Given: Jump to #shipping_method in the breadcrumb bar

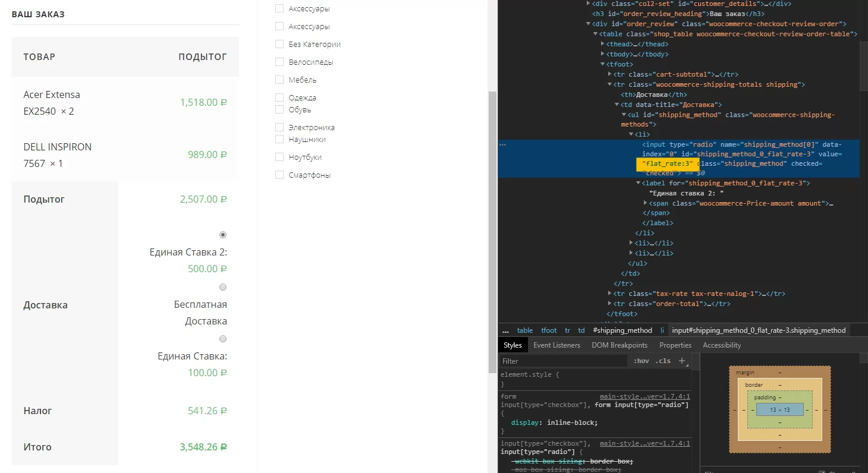Looking at the screenshot, I should click(622, 330).
